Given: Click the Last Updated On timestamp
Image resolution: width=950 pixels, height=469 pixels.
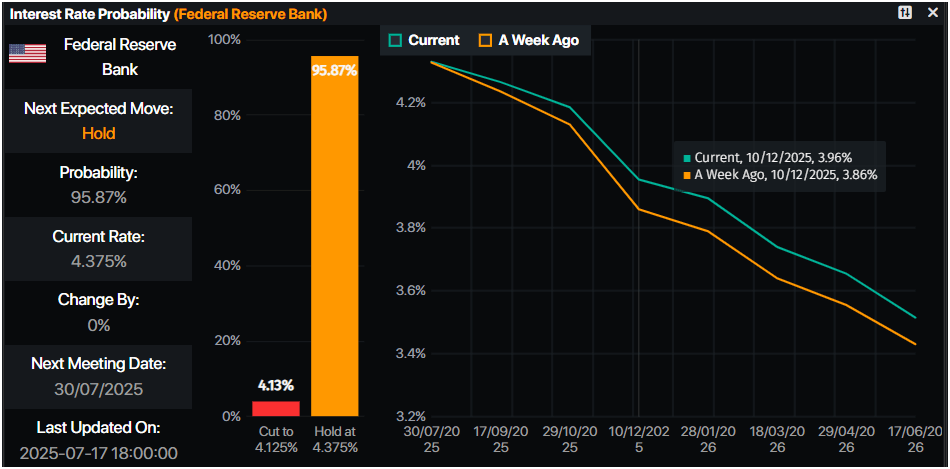Looking at the screenshot, I should [98, 453].
